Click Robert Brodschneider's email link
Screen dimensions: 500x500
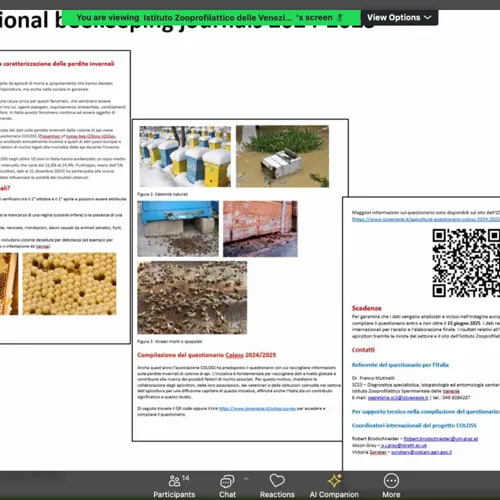(441, 439)
